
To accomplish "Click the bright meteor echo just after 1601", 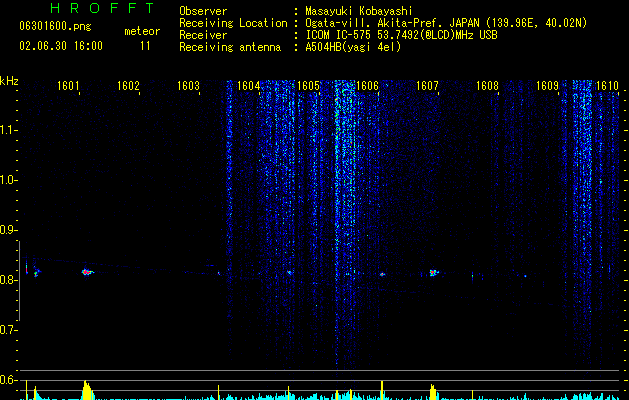I will tap(87, 272).
